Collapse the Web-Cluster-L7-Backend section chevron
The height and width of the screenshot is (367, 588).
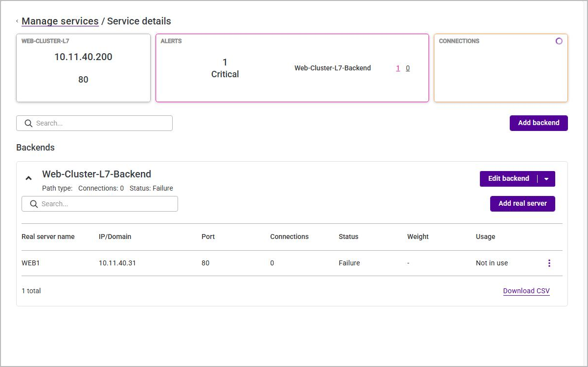pos(29,179)
